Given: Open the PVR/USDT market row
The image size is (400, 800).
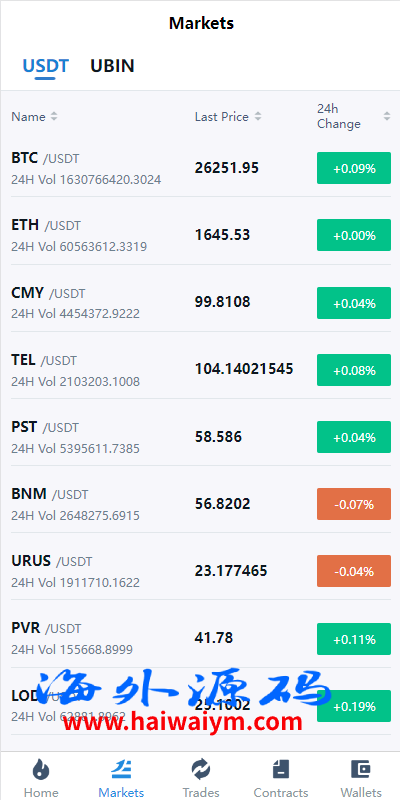Looking at the screenshot, I should click(200, 638).
